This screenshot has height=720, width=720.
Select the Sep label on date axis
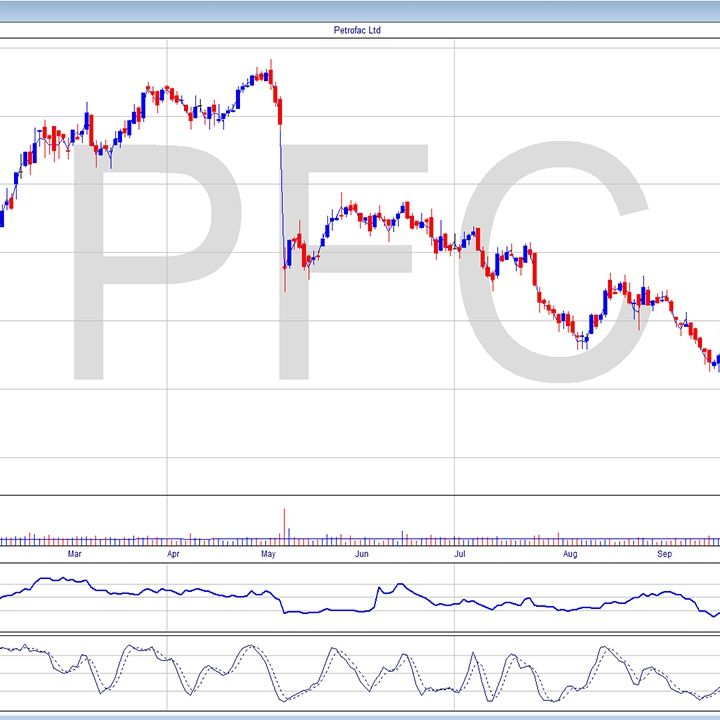pos(663,552)
